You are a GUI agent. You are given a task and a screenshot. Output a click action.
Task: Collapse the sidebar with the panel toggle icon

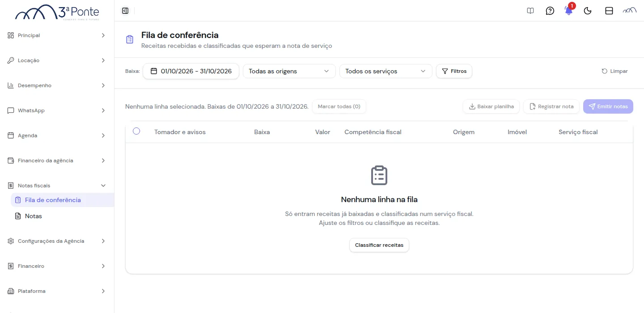[125, 11]
